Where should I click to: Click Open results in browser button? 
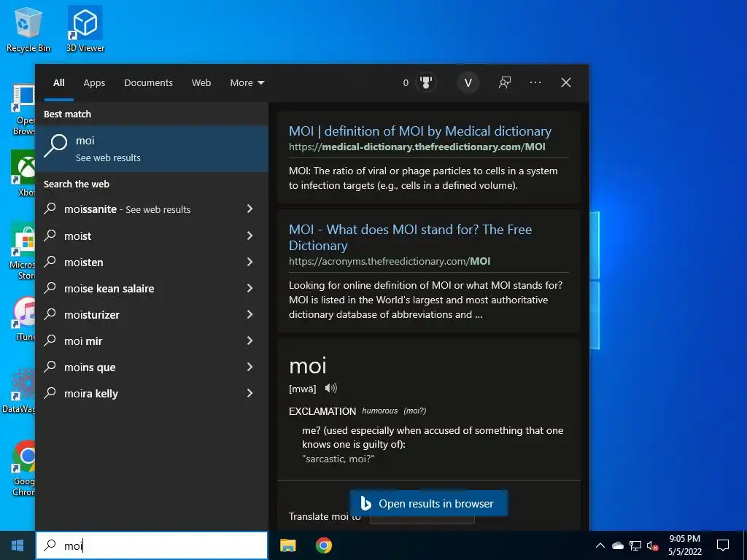coord(428,503)
